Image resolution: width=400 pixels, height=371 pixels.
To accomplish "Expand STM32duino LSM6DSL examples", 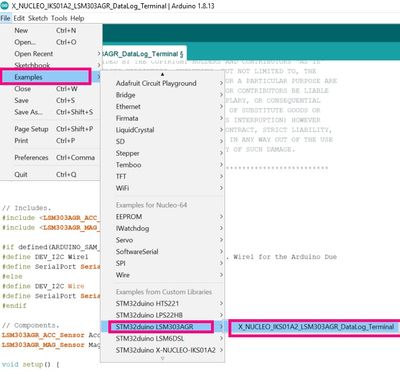I will [163, 339].
